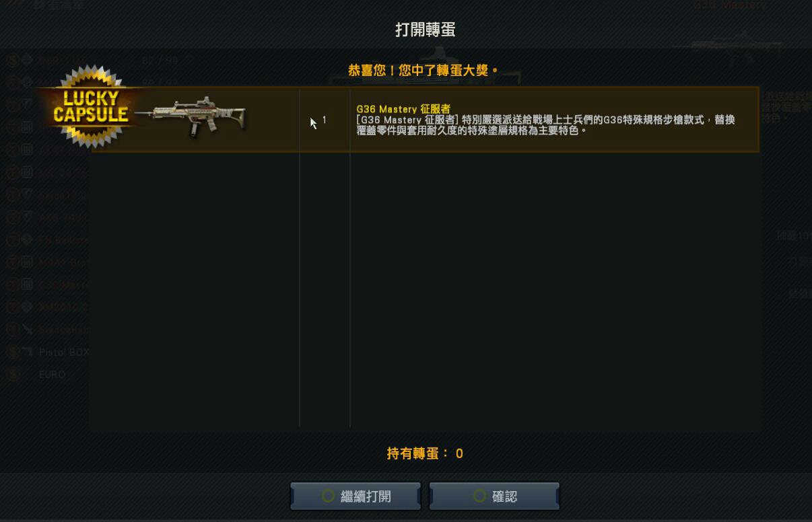The height and width of the screenshot is (522, 812).
Task: Click the dimmed G36 Mastery header title
Action: click(730, 5)
